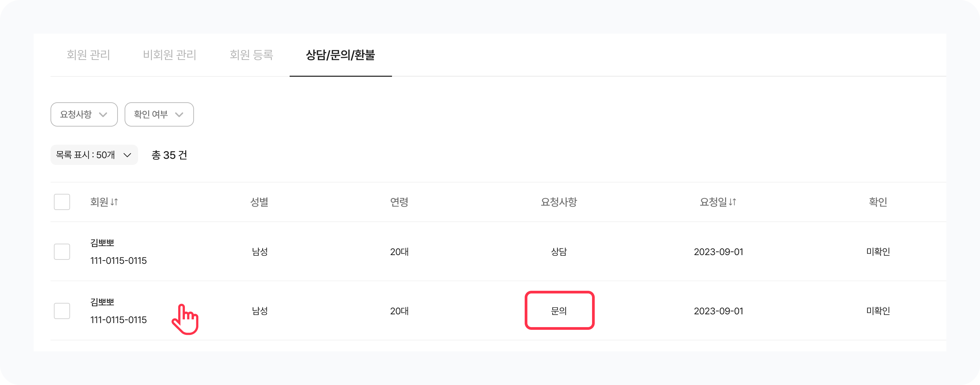The width and height of the screenshot is (980, 385).
Task: Click 상담 in the first row
Action: [559, 252]
